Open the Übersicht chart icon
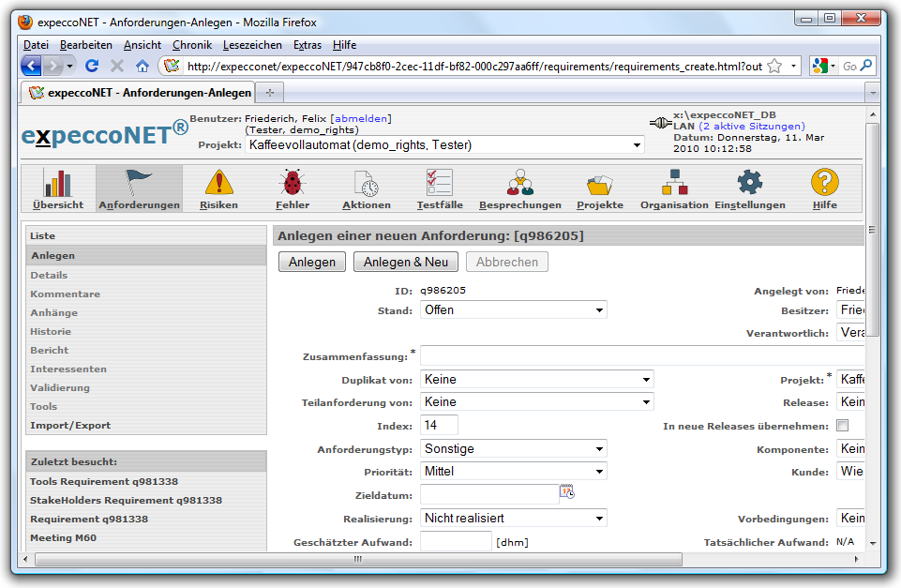Image resolution: width=901 pixels, height=588 pixels. [x=58, y=184]
